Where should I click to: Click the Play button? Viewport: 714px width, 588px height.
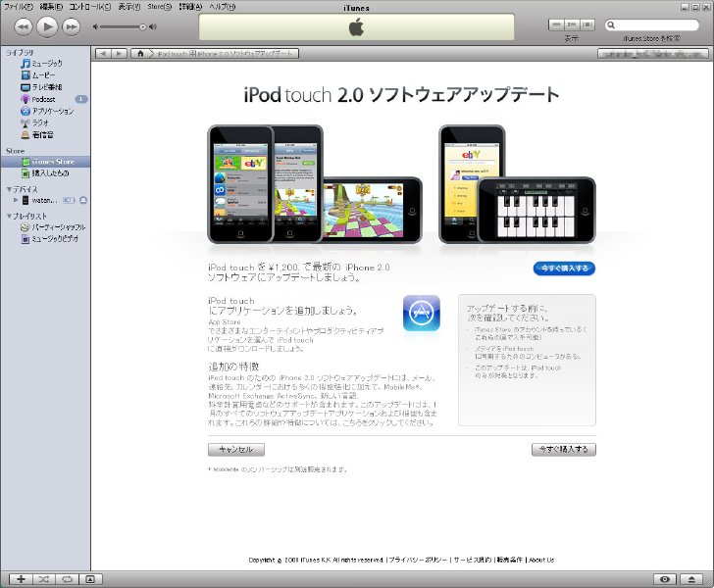[47, 26]
